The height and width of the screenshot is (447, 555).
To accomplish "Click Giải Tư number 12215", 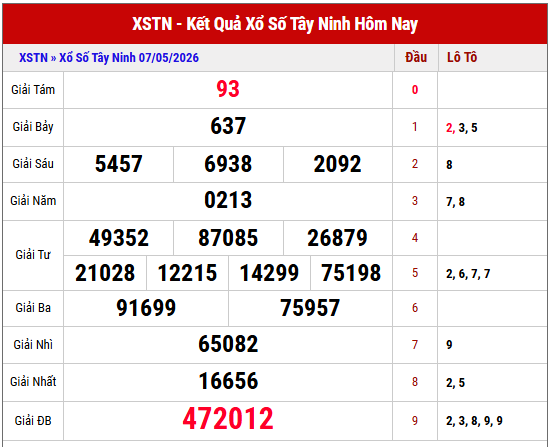I will pyautogui.click(x=187, y=273).
